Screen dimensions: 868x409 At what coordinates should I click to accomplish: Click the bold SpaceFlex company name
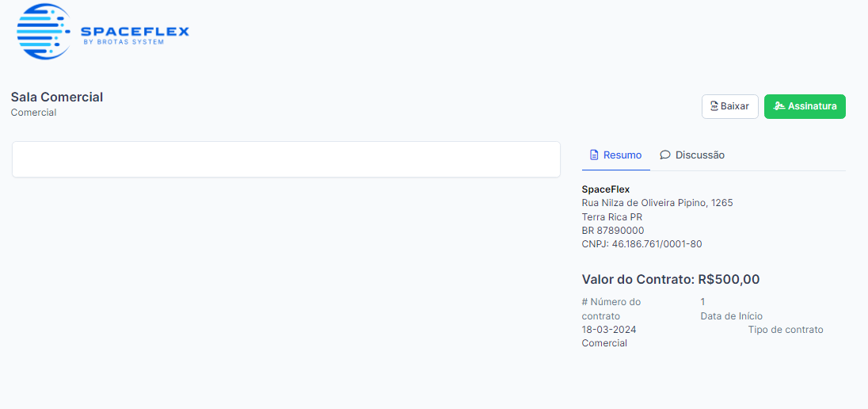(x=605, y=189)
